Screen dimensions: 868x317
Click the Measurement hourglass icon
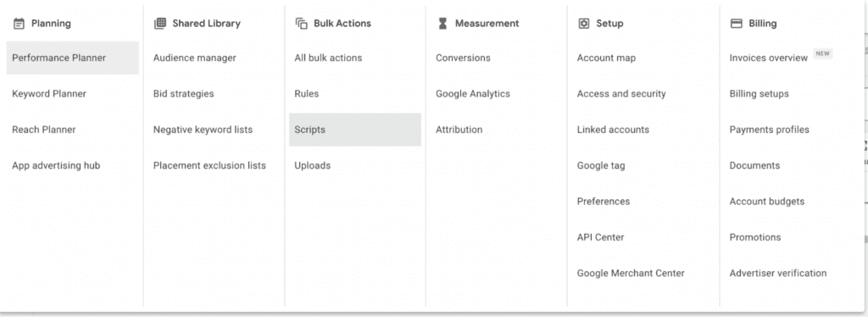coord(442,23)
